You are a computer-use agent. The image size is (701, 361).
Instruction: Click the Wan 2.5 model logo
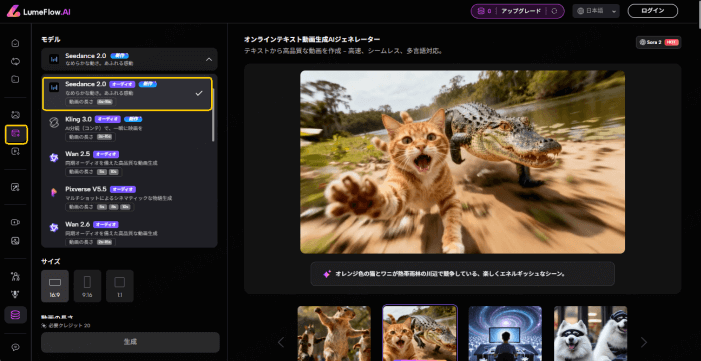54,158
